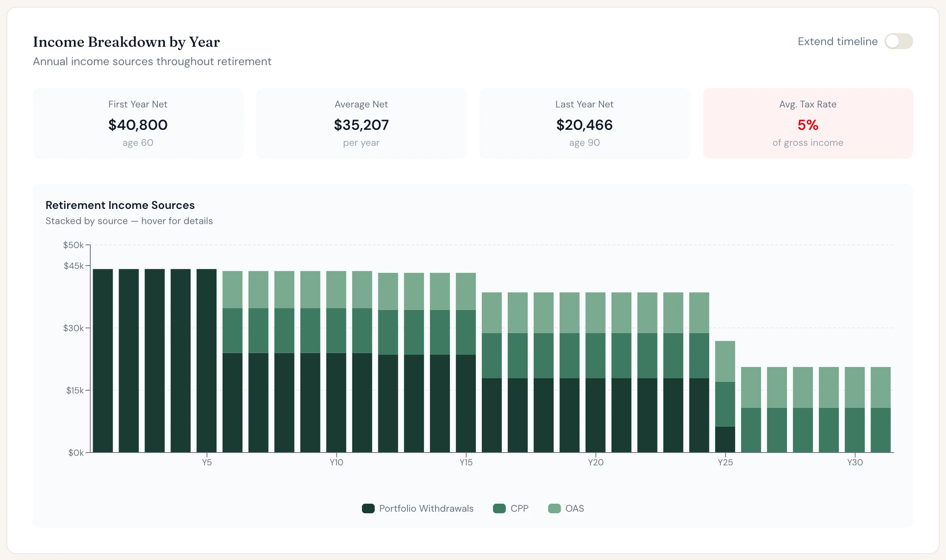Click the $30k axis label

coord(74,328)
